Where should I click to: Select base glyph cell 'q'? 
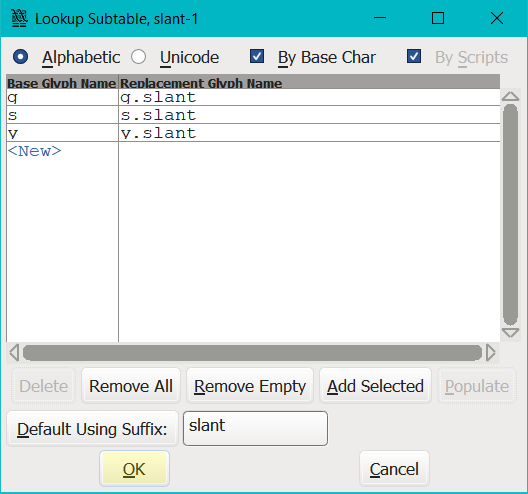tap(62, 97)
